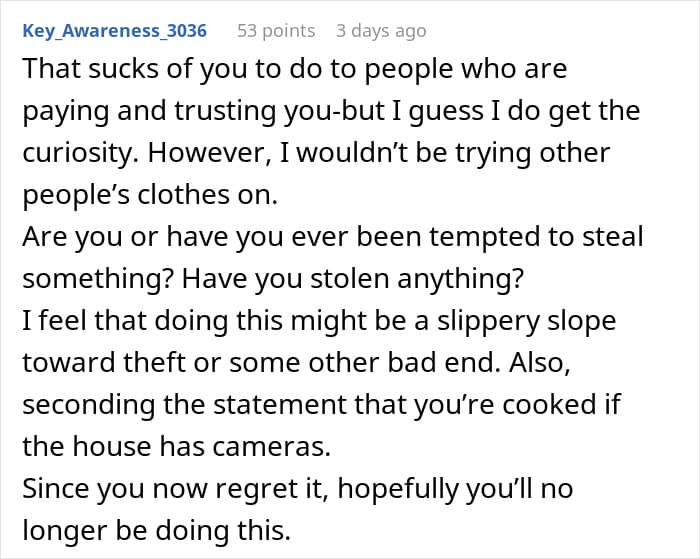Click the line 'toward theft or some other'
700x559 pixels.
[x=296, y=363]
